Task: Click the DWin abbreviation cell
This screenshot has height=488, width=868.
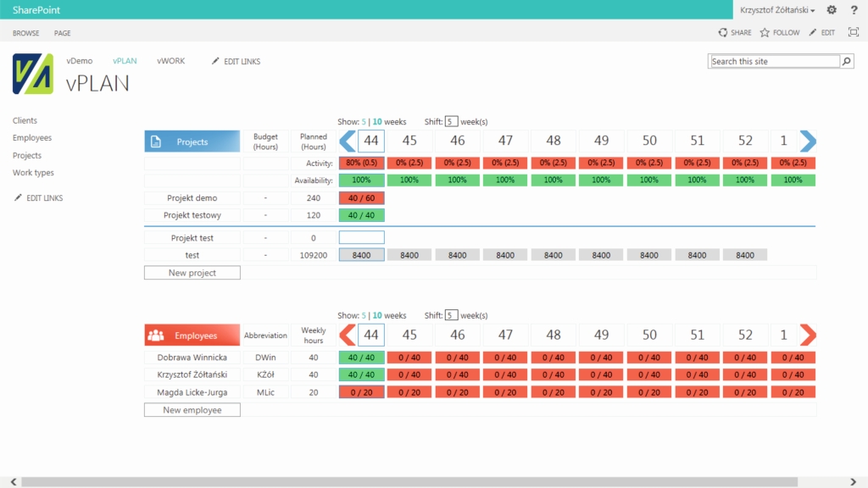Action: tap(265, 358)
